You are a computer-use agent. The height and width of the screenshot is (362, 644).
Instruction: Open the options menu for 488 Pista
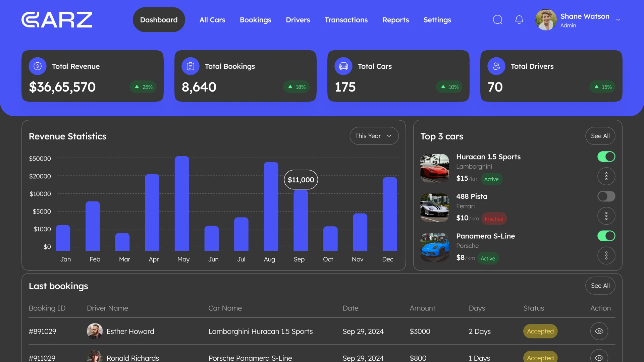pos(606,216)
